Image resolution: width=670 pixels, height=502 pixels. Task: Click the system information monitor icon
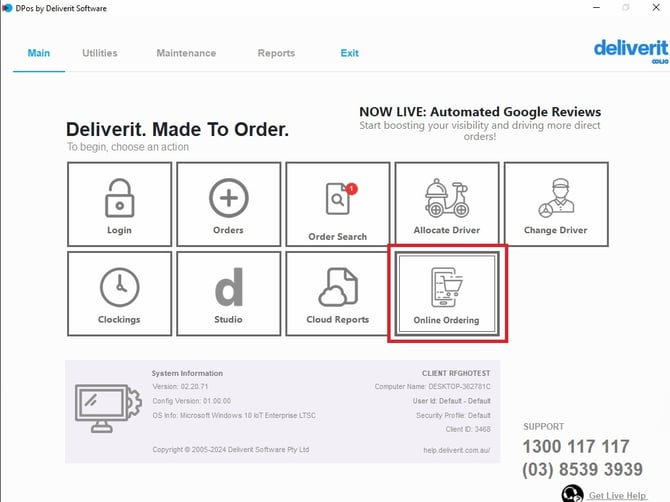click(x=108, y=408)
